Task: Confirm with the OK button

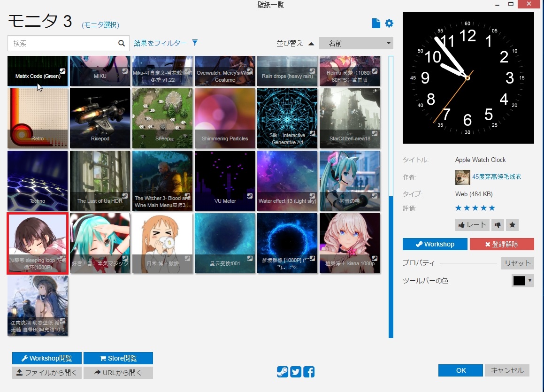Action: click(x=460, y=370)
